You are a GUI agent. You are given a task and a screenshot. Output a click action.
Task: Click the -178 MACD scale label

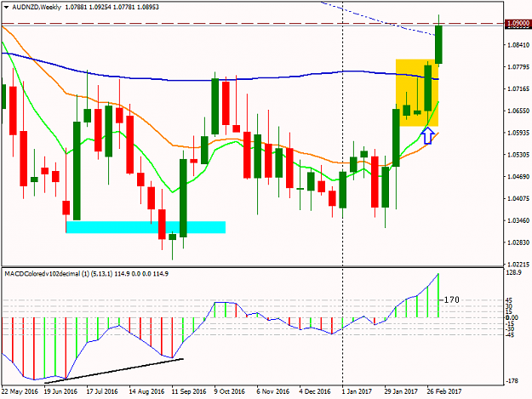pos(512,381)
